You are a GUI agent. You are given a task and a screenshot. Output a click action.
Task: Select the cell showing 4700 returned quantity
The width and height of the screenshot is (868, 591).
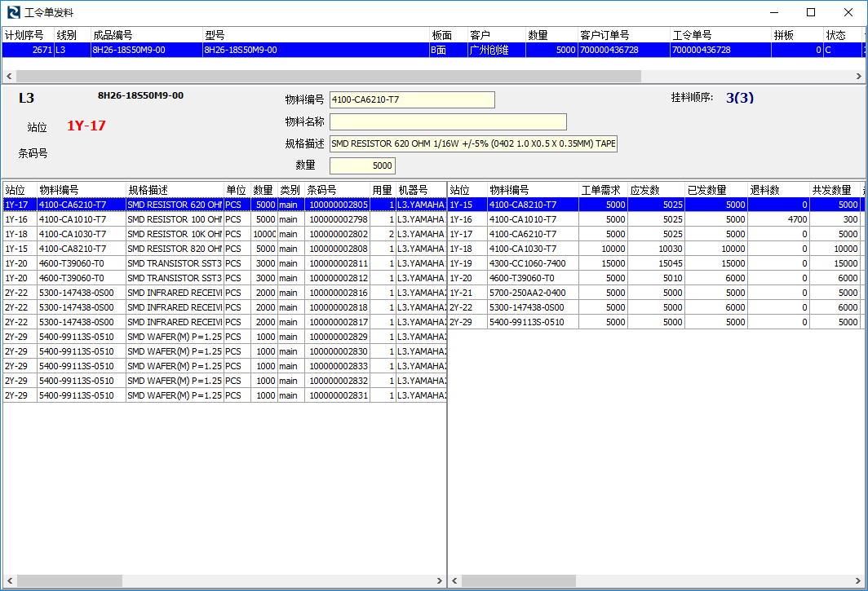pos(777,219)
